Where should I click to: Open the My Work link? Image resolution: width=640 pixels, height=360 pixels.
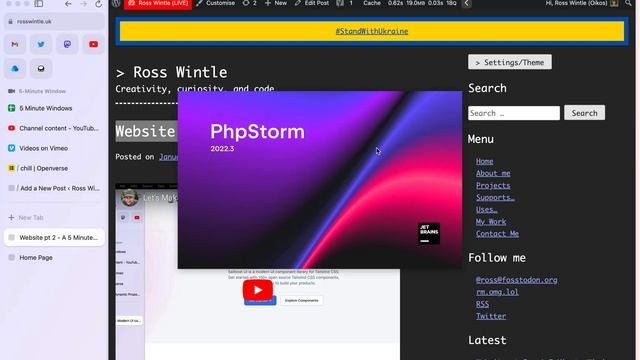(x=491, y=222)
